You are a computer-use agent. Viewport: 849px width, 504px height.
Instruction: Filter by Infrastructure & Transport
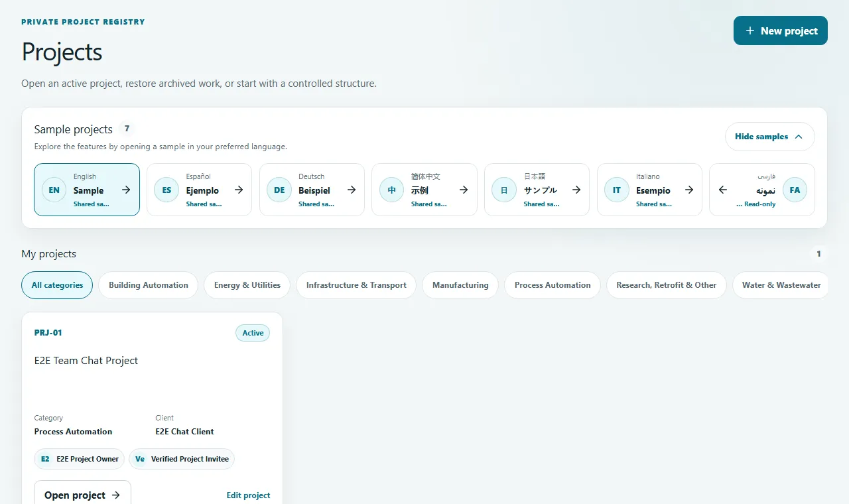coord(356,285)
